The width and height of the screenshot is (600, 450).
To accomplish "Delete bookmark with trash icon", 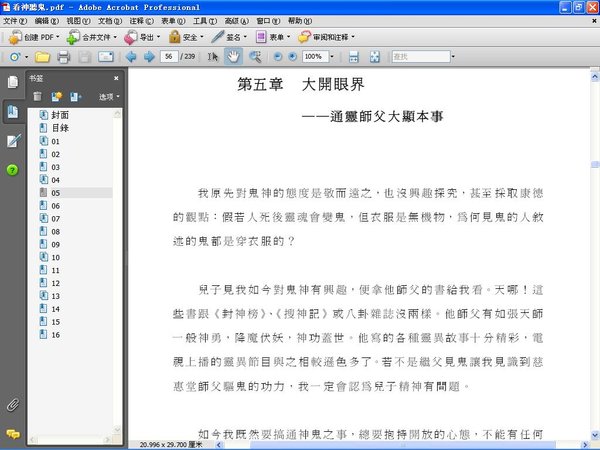I will (x=37, y=96).
